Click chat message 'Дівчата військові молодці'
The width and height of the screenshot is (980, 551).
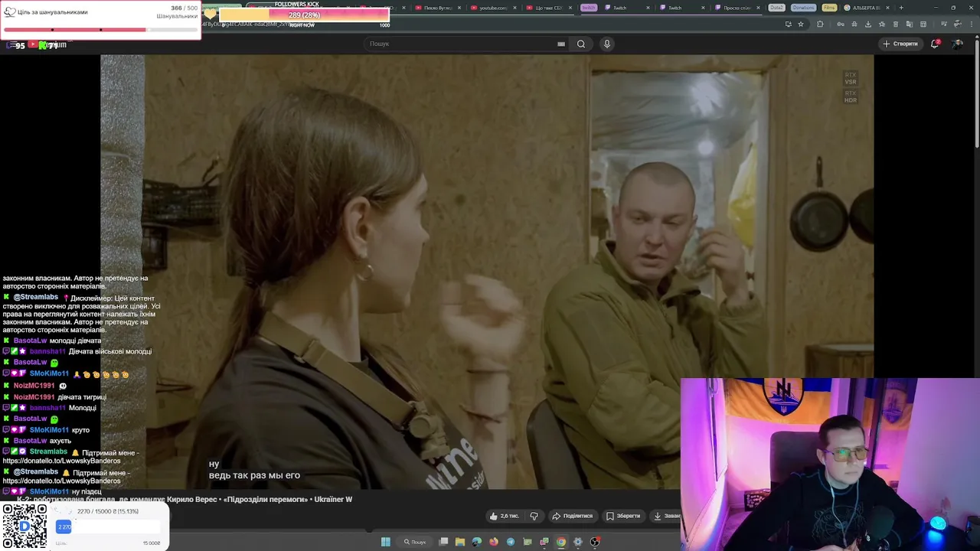[111, 351]
